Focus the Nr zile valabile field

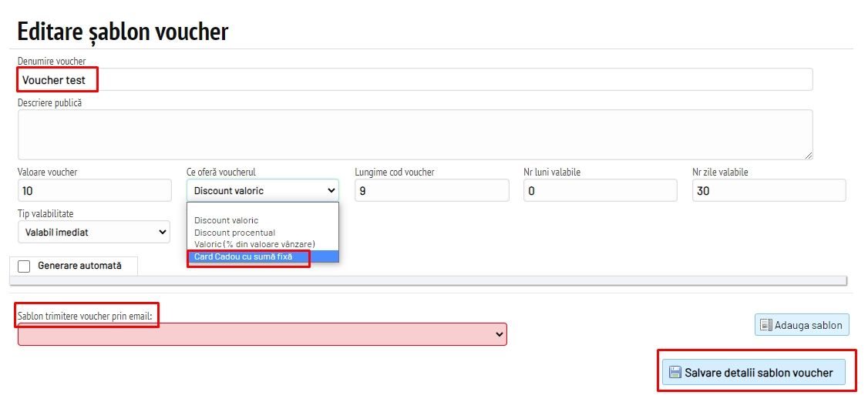click(x=768, y=190)
